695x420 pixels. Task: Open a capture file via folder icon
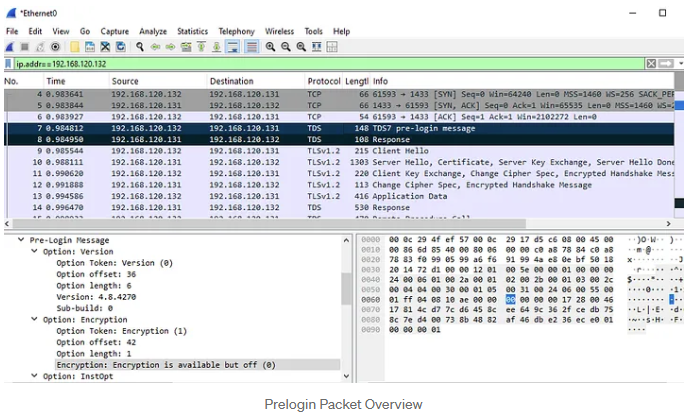click(76, 47)
